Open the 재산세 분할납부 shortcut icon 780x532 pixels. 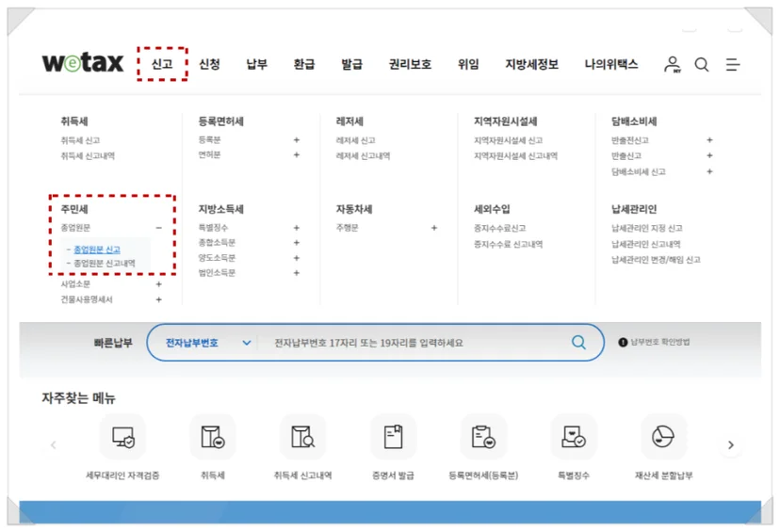pos(663,437)
